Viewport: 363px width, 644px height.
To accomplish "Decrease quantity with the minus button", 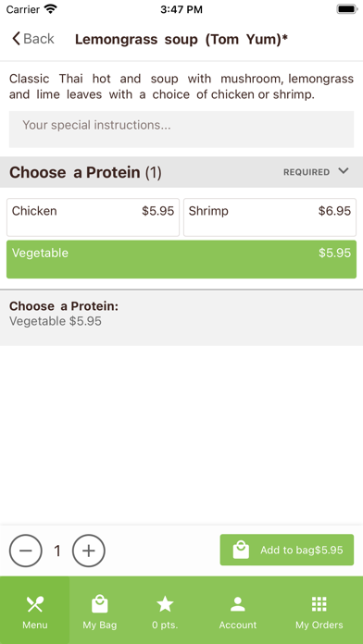I will [26, 551].
